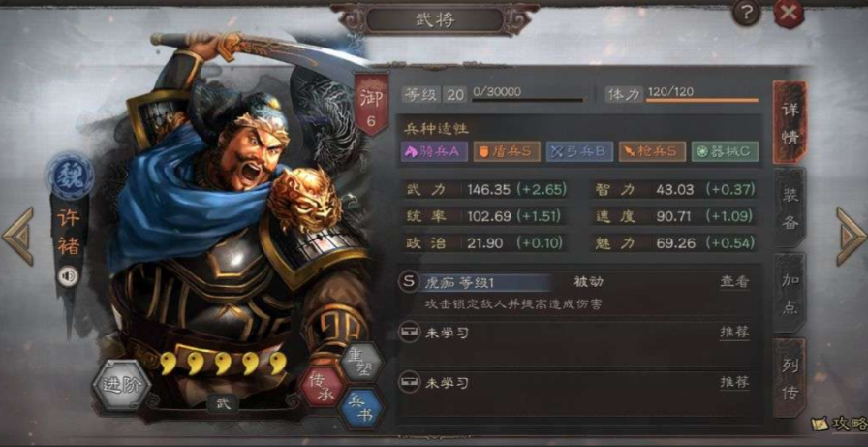Go to previous general with left arrow

point(17,236)
